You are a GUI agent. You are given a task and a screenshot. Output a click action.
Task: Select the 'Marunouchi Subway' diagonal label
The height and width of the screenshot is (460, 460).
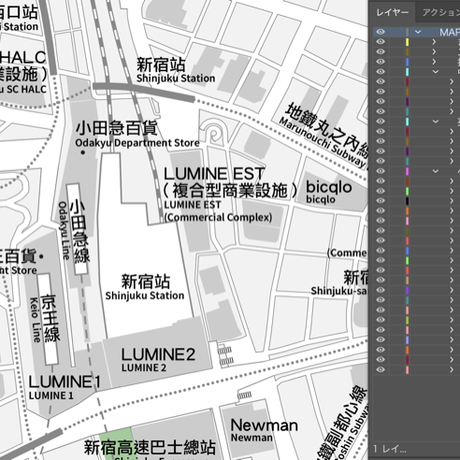click(322, 143)
